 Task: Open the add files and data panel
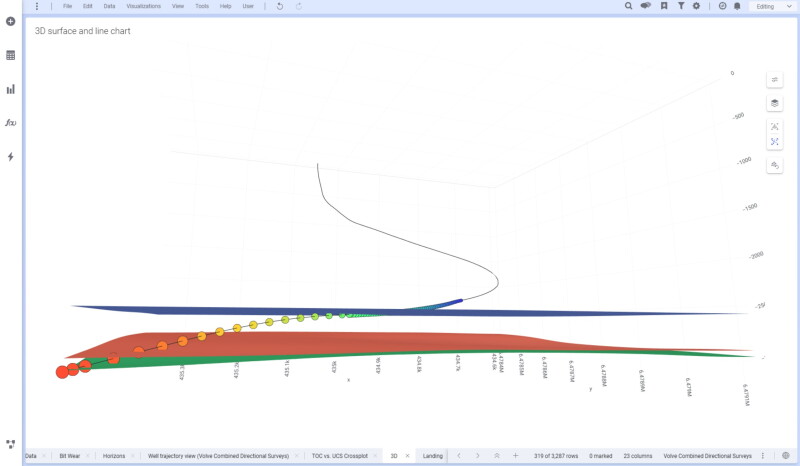point(10,21)
